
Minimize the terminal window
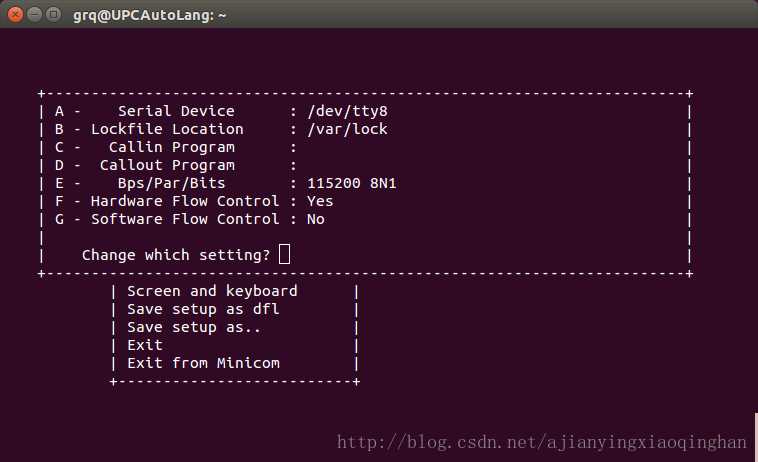coord(34,14)
